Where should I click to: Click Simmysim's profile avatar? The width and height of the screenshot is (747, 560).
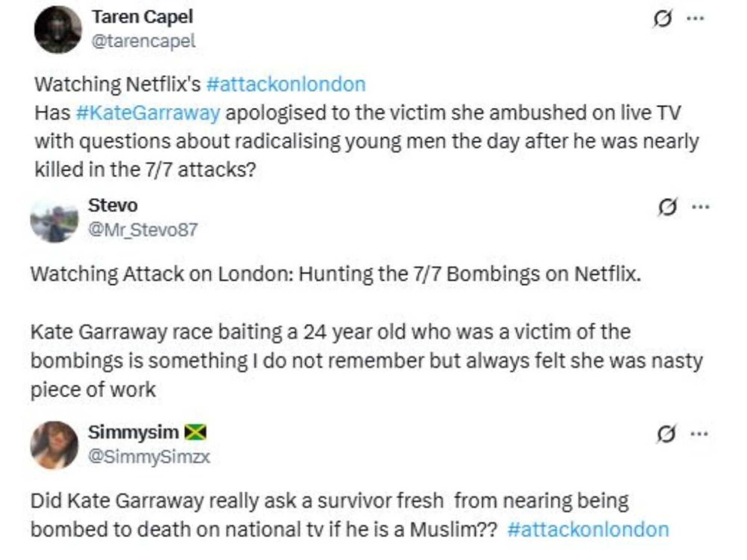click(x=55, y=445)
